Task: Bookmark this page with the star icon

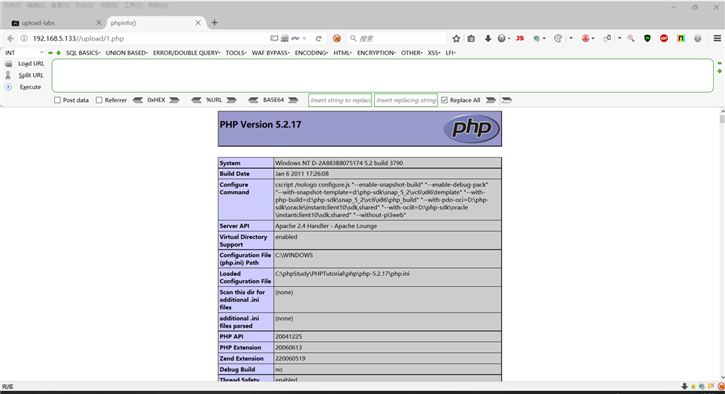Action: point(456,38)
